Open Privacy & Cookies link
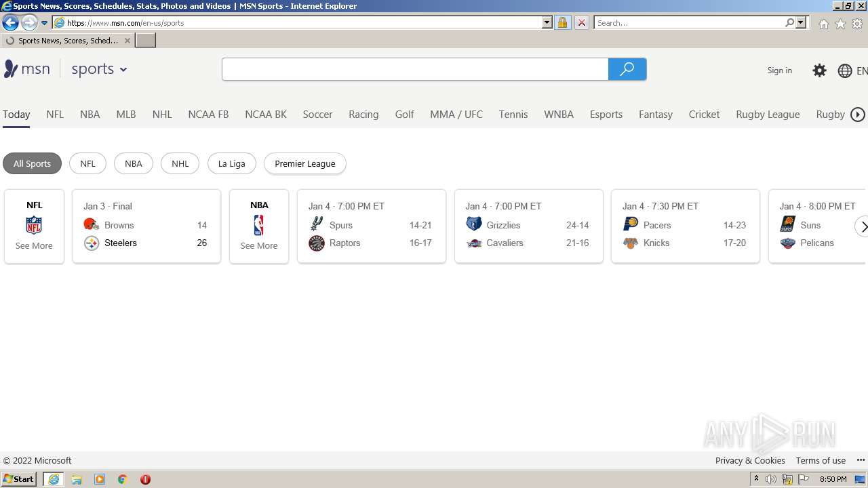The width and height of the screenshot is (868, 488). click(750, 460)
